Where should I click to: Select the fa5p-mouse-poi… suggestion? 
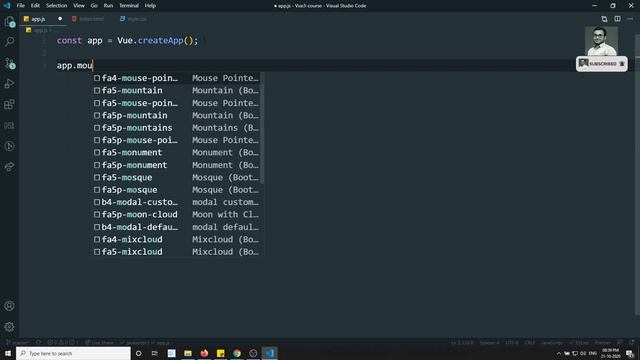click(176, 140)
